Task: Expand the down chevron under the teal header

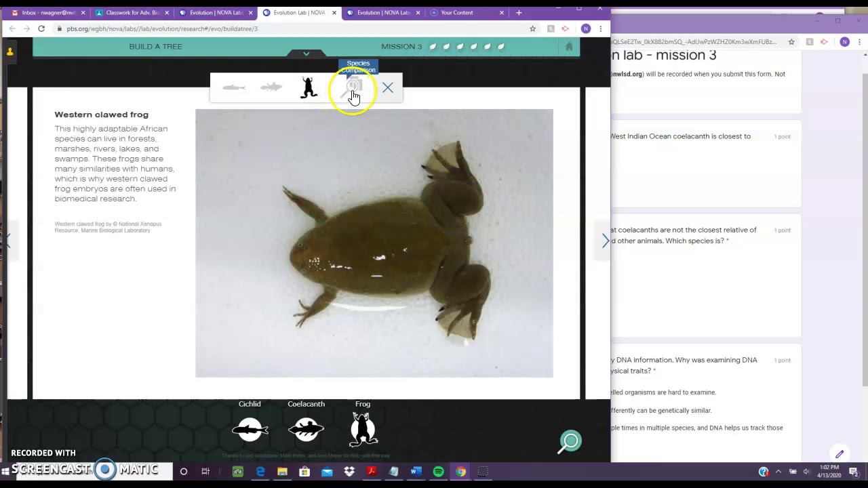Action: pos(306,54)
